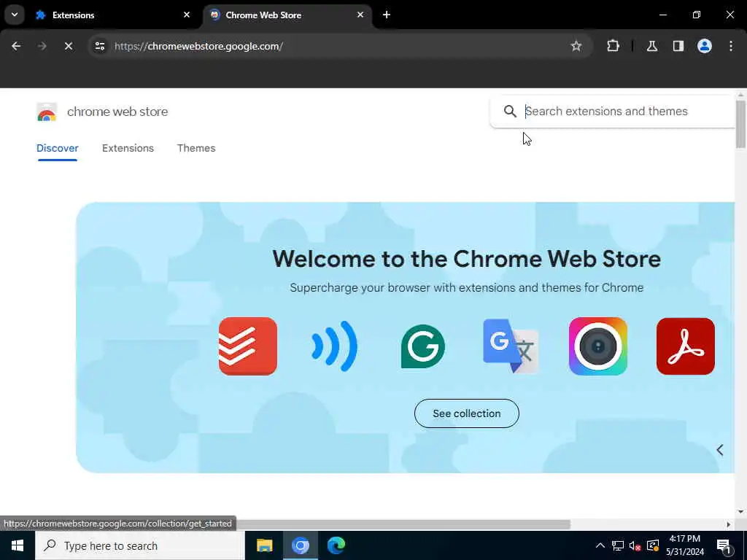
Task: Click the taskbar Type here to search box
Action: pyautogui.click(x=140, y=545)
